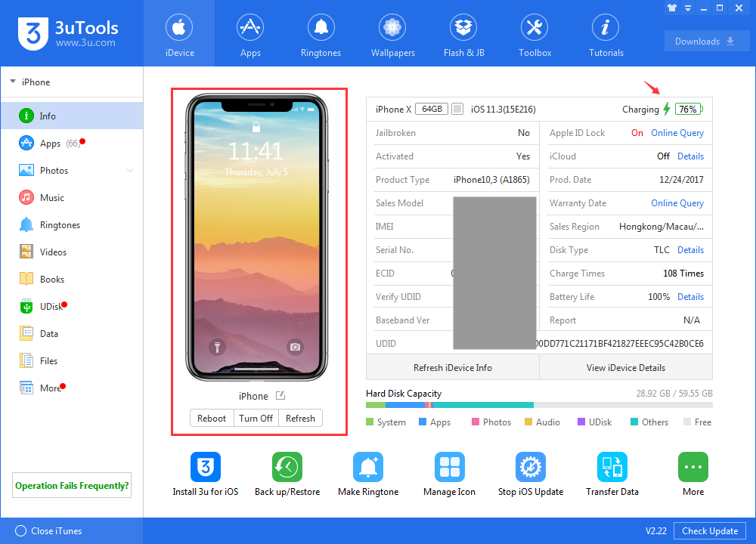Open Warranty Date Online Query link
The image size is (756, 544).
677,203
